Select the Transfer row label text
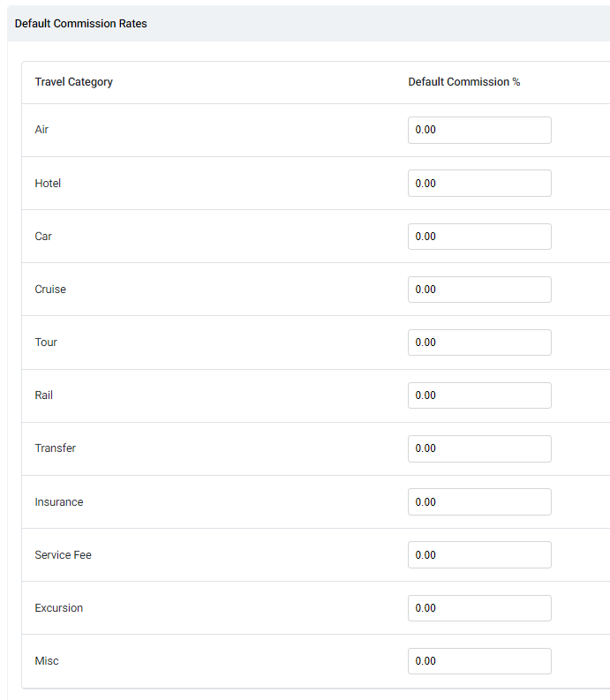Screen dimensions: 610x700 click(56, 448)
